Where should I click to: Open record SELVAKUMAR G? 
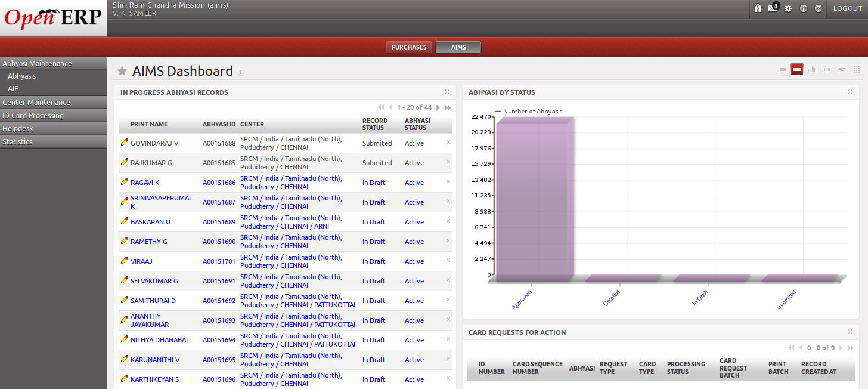(154, 281)
